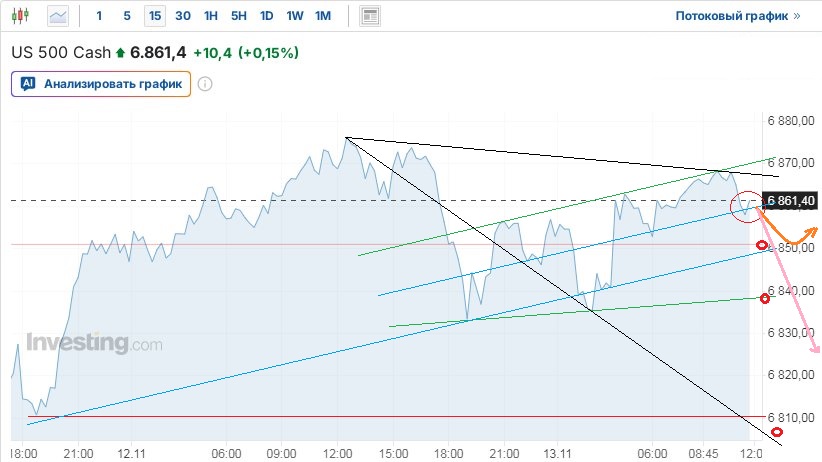Click the info icon beside the analyze button
Screen dimensions: 822x462
(205, 84)
